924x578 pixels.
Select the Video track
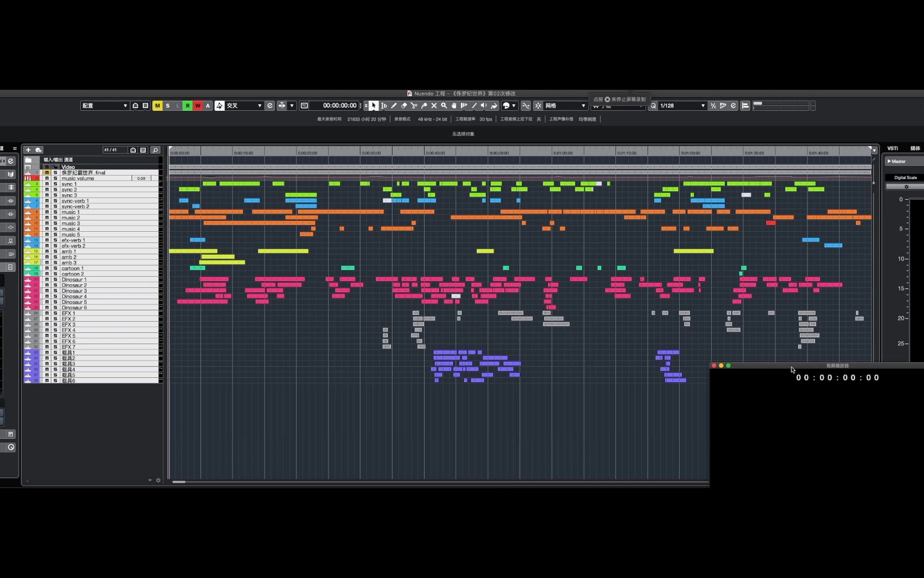(x=92, y=167)
